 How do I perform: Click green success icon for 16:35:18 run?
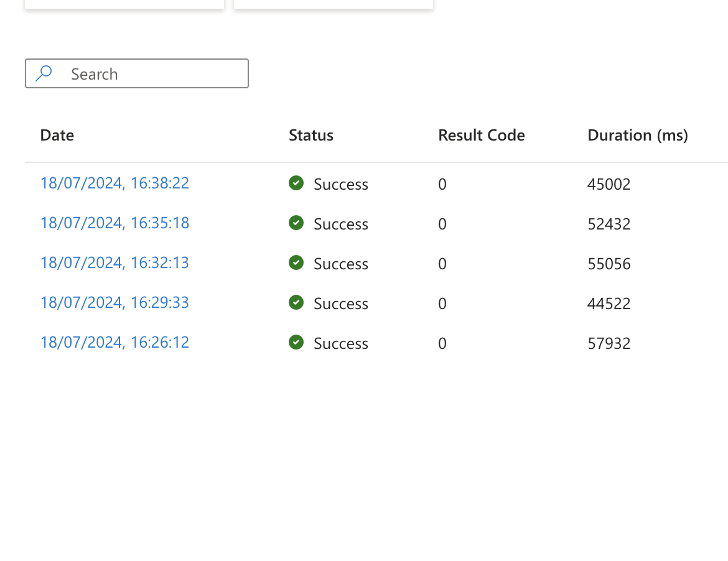pyautogui.click(x=296, y=223)
